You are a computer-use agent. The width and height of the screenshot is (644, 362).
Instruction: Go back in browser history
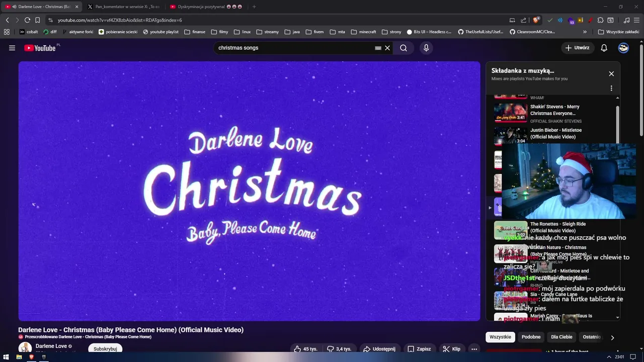[x=8, y=20]
